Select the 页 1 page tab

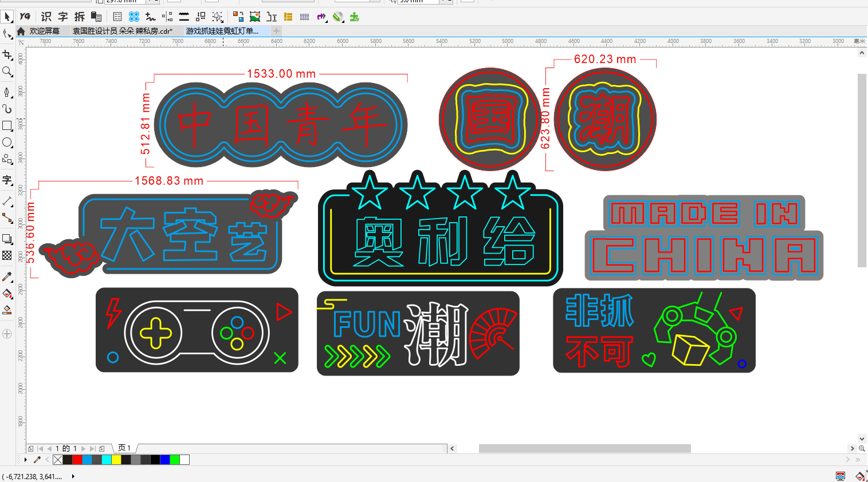(x=124, y=448)
